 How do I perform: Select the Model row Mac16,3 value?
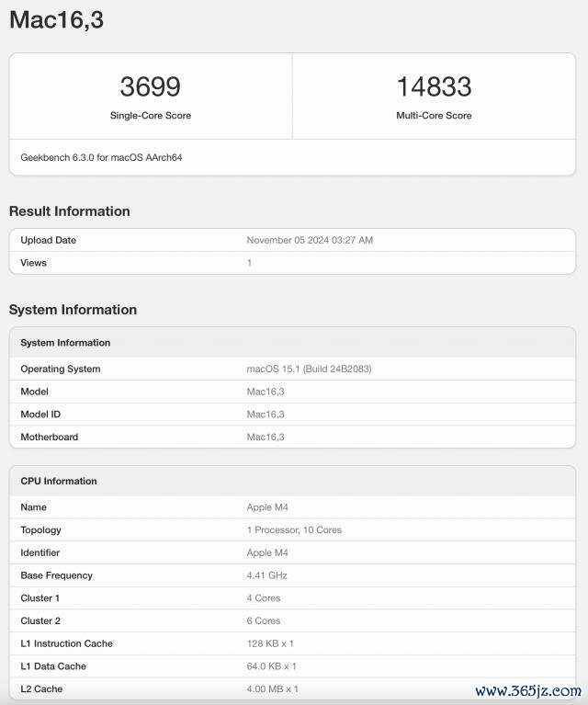point(266,392)
